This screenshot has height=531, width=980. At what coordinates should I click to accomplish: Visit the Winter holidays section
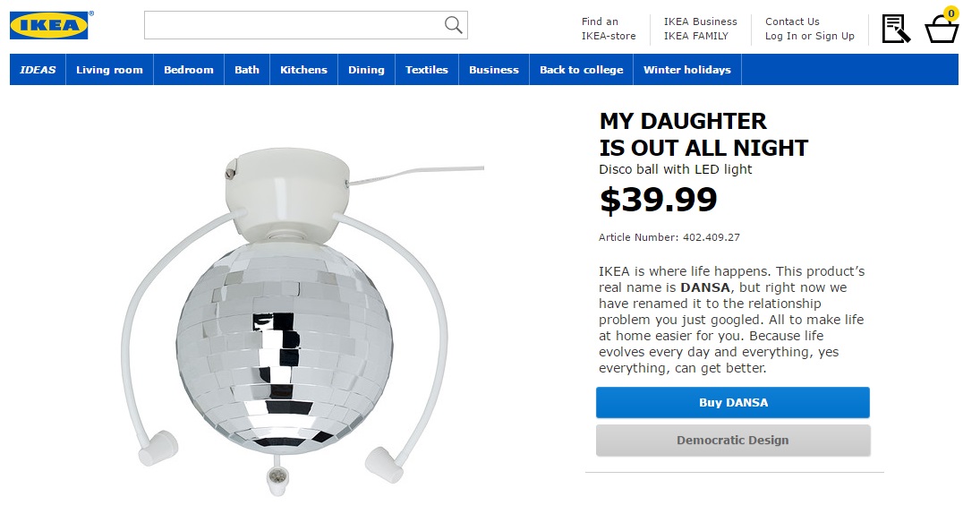tap(686, 70)
